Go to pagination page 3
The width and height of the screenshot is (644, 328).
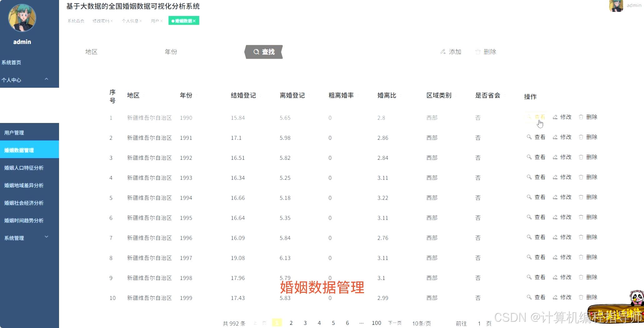(x=305, y=323)
